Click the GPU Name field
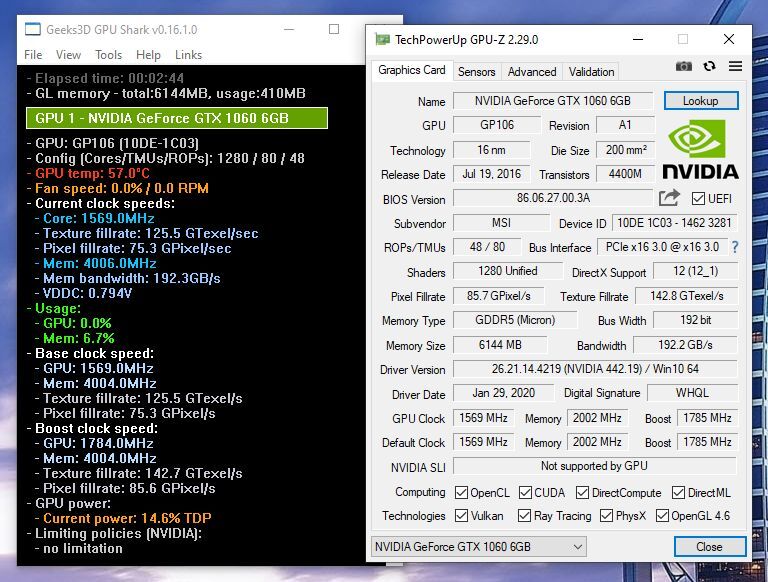 coord(553,101)
